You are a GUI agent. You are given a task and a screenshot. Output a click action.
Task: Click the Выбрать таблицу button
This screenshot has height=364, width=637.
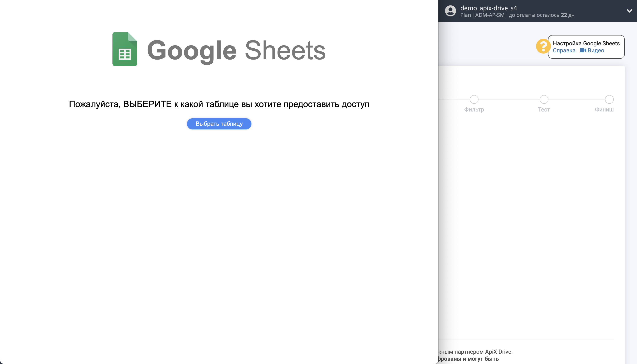point(219,124)
